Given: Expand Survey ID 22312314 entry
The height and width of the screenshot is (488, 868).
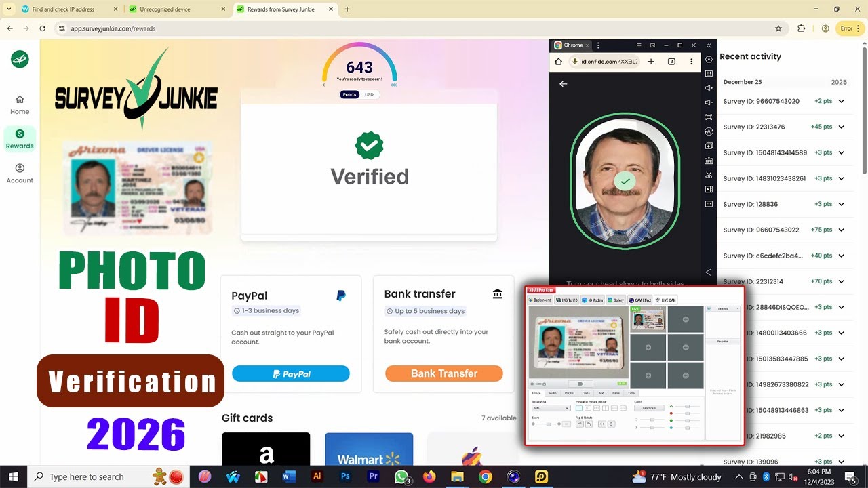Looking at the screenshot, I should (x=841, y=281).
